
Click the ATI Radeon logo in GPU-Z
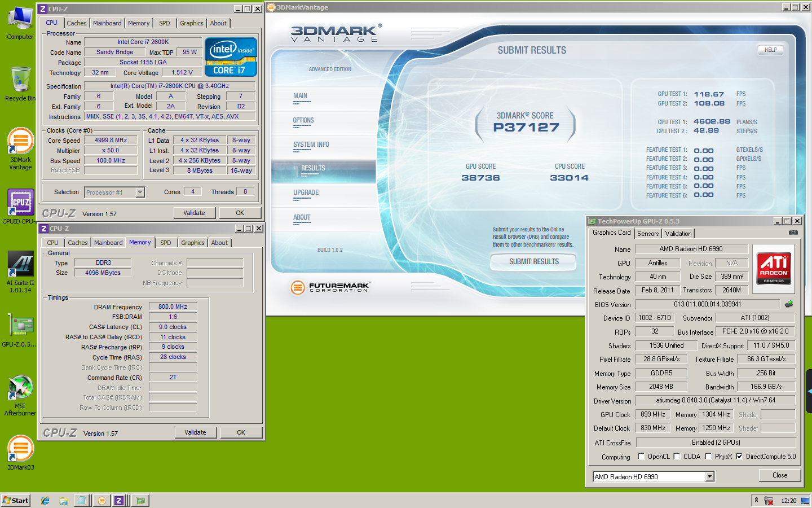tap(774, 269)
